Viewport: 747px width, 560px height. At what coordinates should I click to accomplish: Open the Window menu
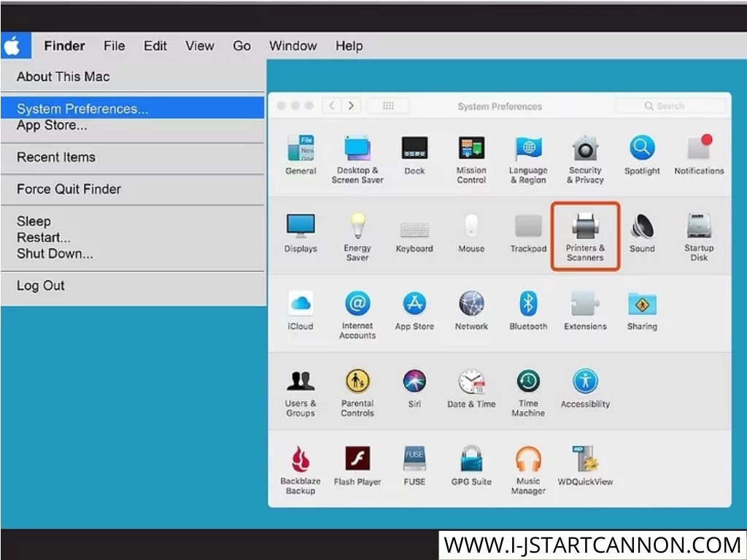[293, 46]
